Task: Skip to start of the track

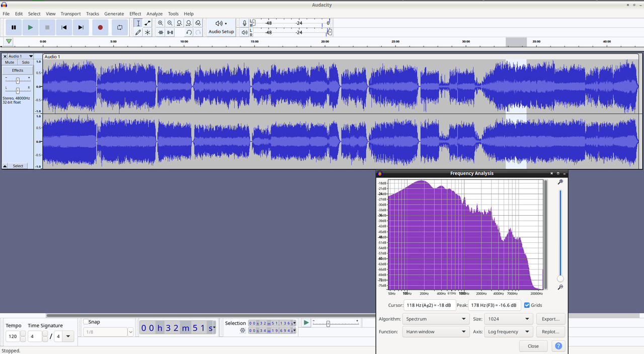Action: pos(64,27)
